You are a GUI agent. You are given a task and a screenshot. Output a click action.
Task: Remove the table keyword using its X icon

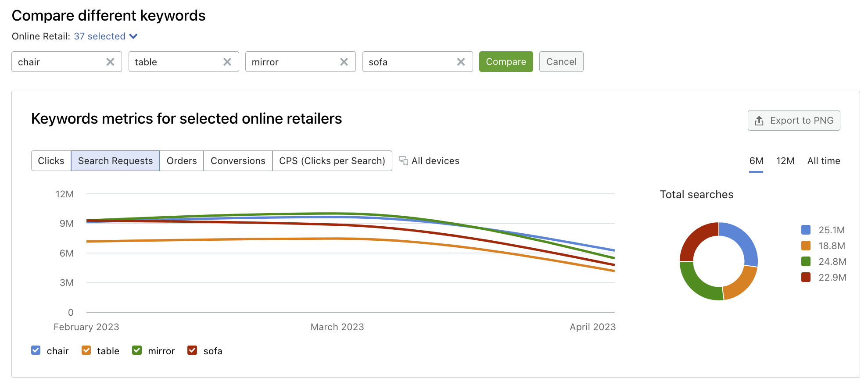pyautogui.click(x=227, y=62)
